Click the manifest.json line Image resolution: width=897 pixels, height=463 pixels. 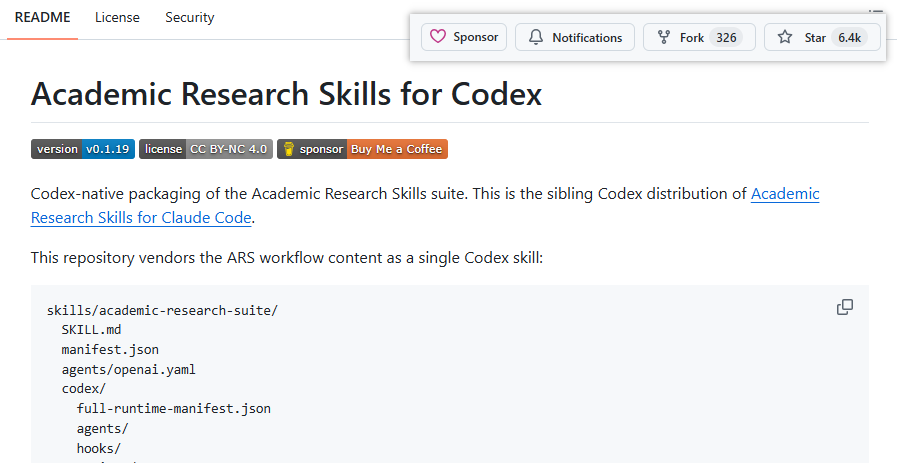(110, 350)
